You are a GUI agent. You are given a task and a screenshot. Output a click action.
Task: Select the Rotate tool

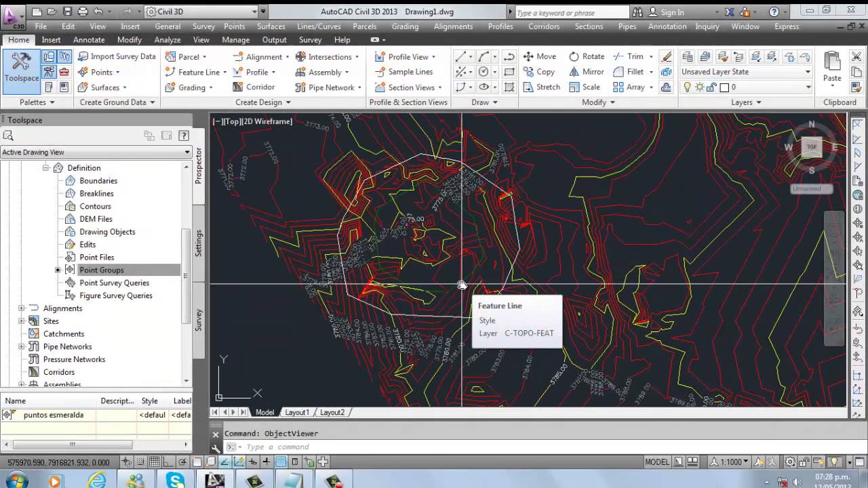click(x=587, y=56)
